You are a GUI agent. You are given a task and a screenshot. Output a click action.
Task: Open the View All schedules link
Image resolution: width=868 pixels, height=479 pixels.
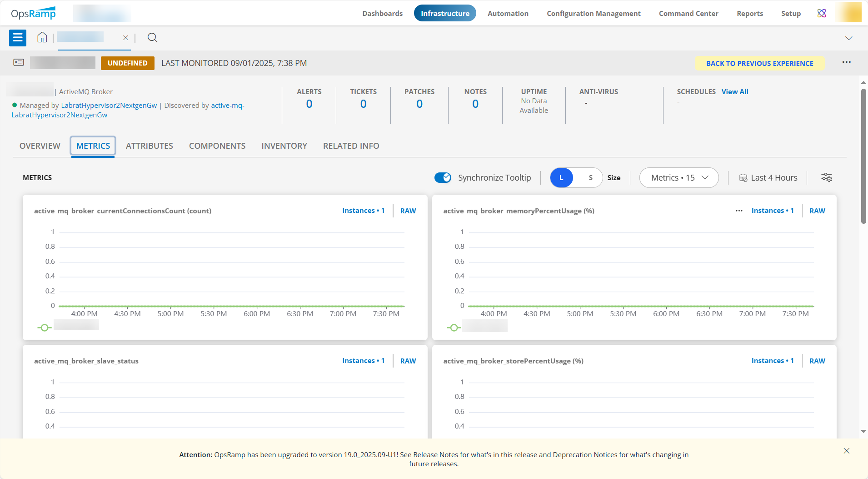point(735,91)
